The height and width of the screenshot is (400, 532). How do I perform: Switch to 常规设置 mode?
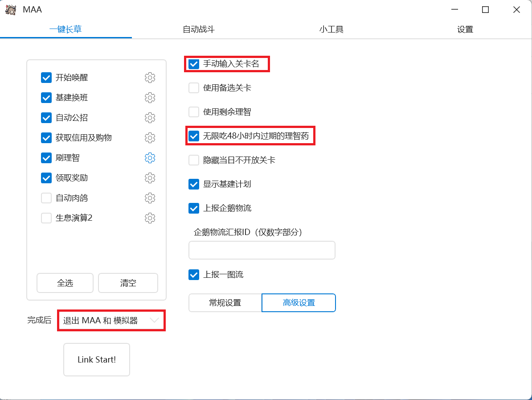225,303
